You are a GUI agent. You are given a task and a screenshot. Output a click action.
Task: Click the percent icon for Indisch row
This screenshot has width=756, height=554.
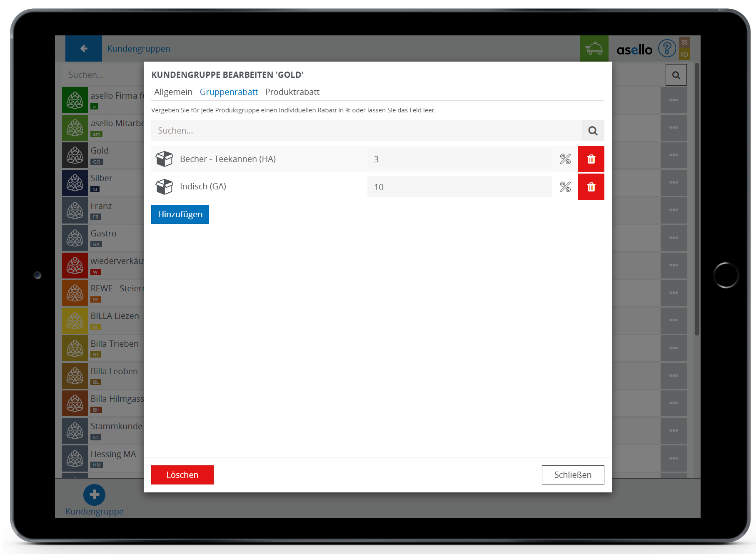point(565,187)
